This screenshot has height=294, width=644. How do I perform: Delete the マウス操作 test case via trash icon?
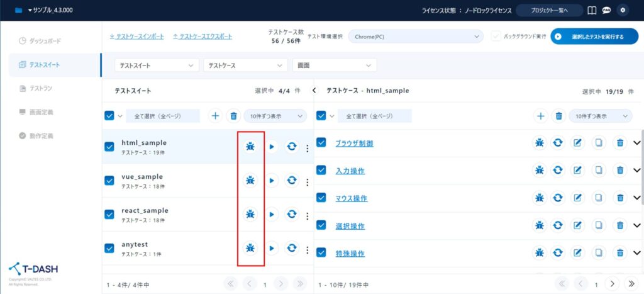(x=619, y=198)
